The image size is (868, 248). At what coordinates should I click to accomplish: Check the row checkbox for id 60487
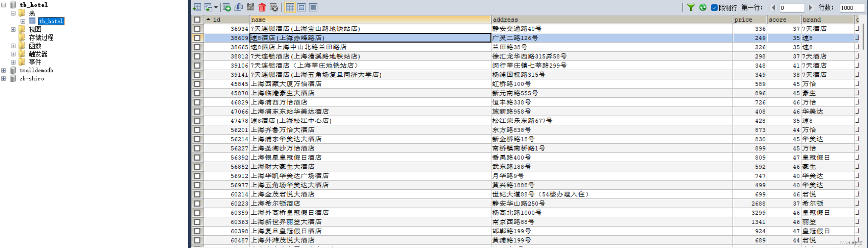(197, 240)
